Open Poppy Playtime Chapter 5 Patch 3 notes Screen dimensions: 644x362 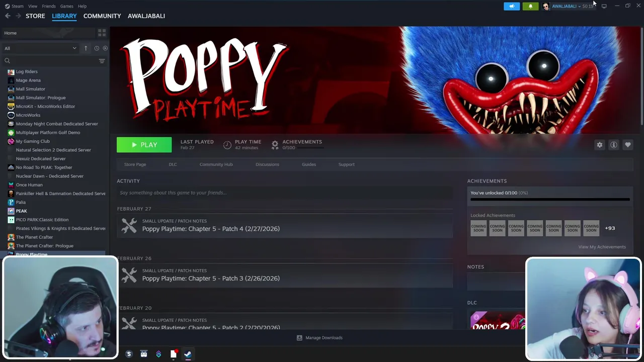(211, 279)
